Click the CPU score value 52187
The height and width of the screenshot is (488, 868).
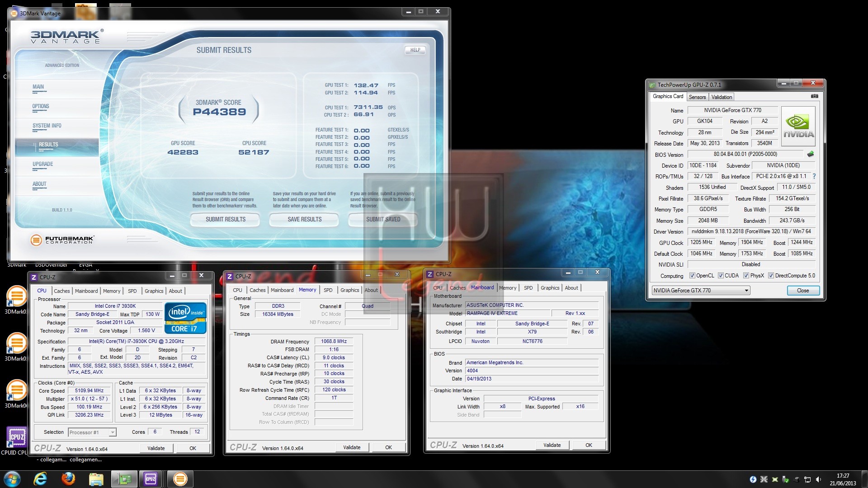pos(254,152)
